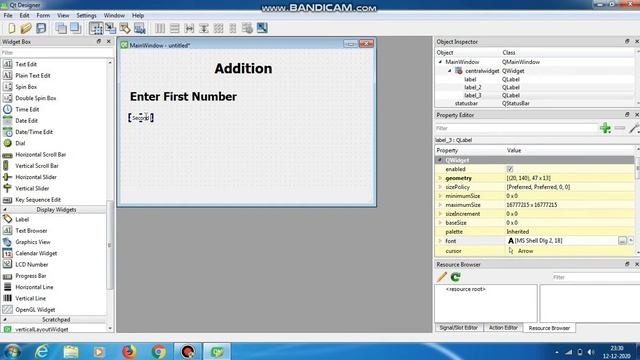The height and width of the screenshot is (360, 640).
Task: Collapse the centralwidget tree node
Action: [x=450, y=71]
